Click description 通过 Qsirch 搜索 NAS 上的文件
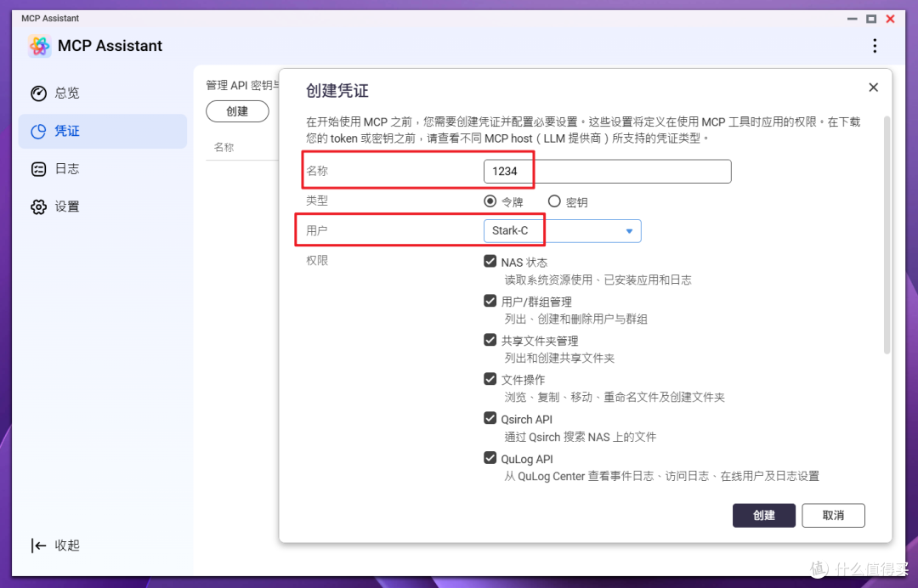This screenshot has height=588, width=918. coord(581,437)
